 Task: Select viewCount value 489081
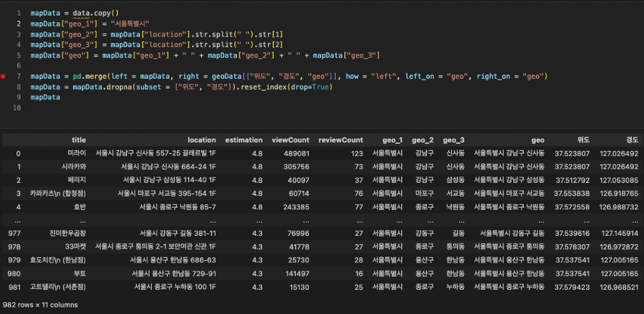tap(296, 154)
